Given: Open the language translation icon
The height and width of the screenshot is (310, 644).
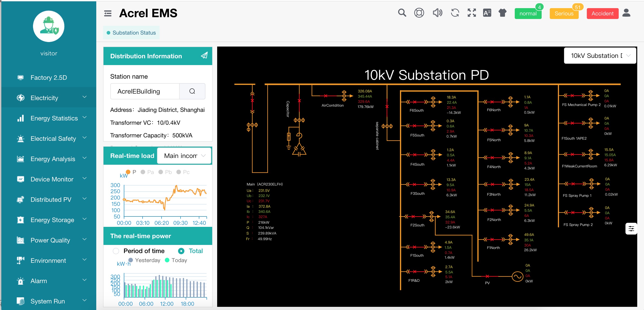Looking at the screenshot, I should pyautogui.click(x=487, y=13).
